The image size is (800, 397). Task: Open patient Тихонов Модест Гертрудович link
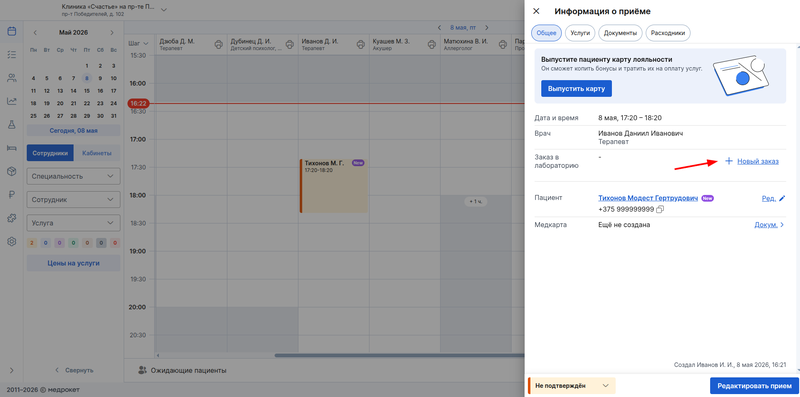pos(648,198)
